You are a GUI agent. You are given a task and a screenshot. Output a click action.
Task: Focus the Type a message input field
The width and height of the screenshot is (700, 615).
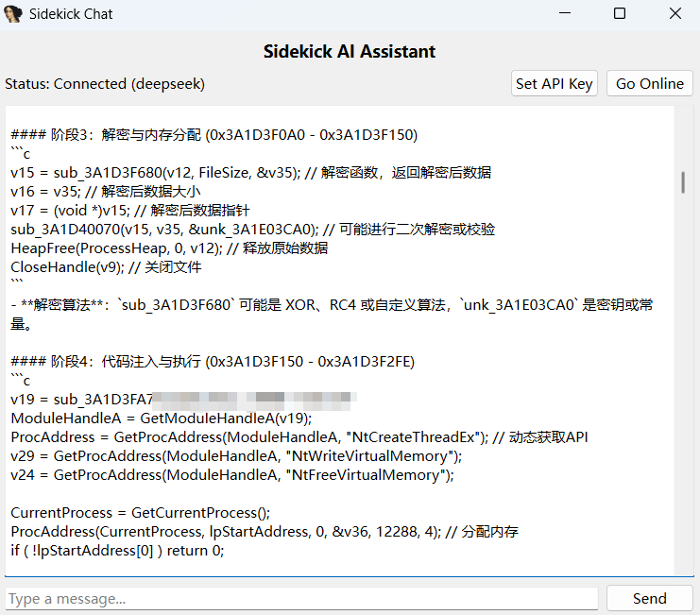[x=301, y=599]
